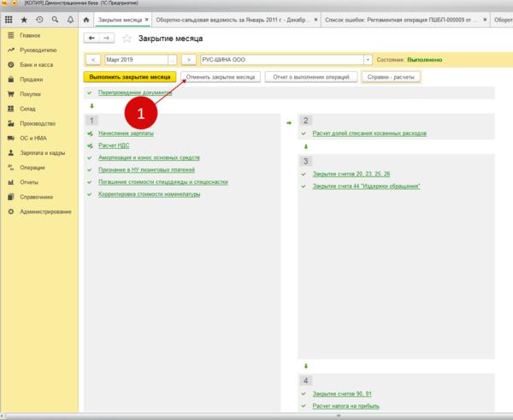This screenshot has width=513, height=420.
Task: Click Выполнить закрытие месяца button
Action: 130,77
